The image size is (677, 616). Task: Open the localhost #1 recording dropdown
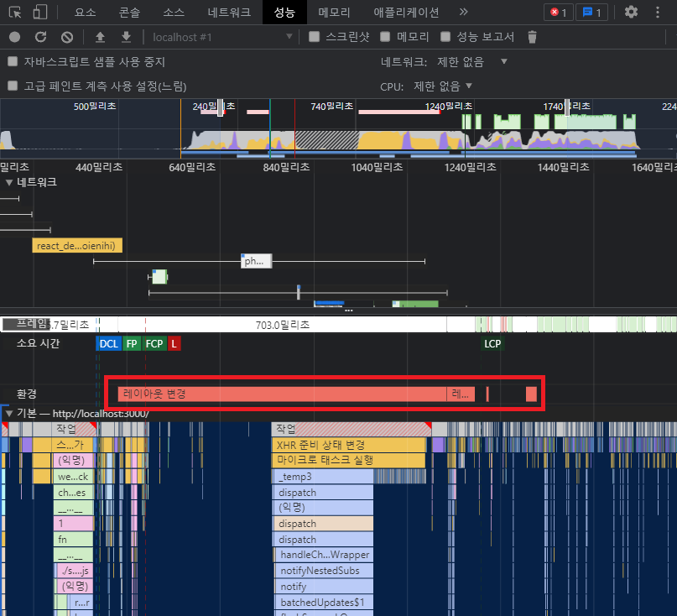(223, 37)
